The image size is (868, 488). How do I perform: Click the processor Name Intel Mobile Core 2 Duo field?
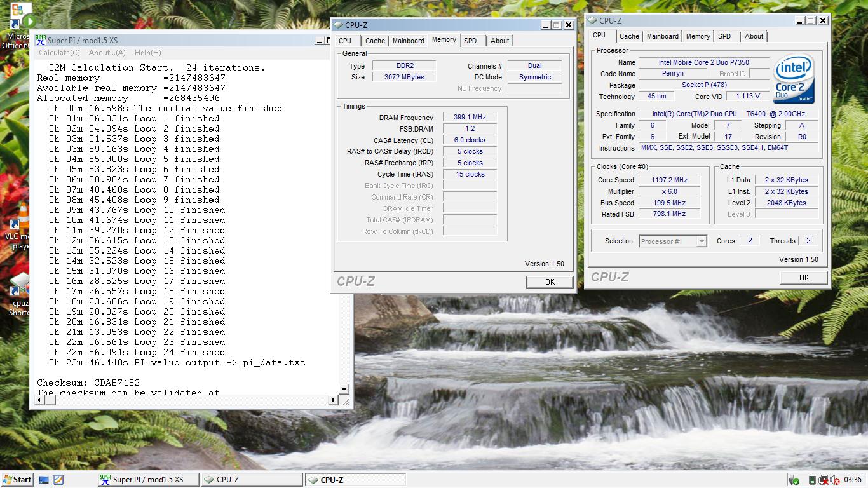click(x=703, y=63)
